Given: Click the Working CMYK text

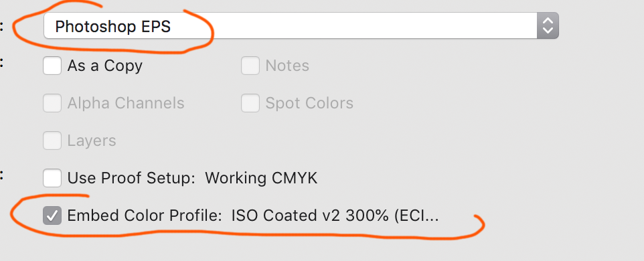Looking at the screenshot, I should tap(261, 178).
